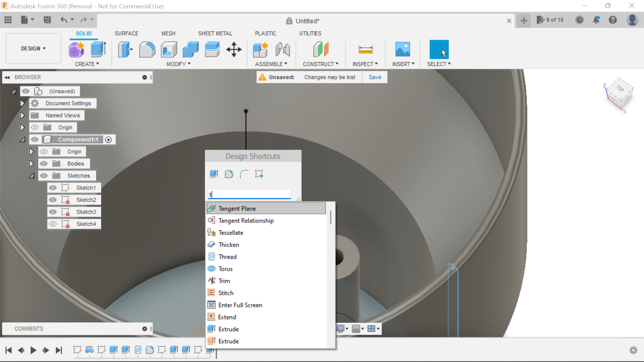
Task: Open the Job Status clock icon
Action: click(x=579, y=20)
